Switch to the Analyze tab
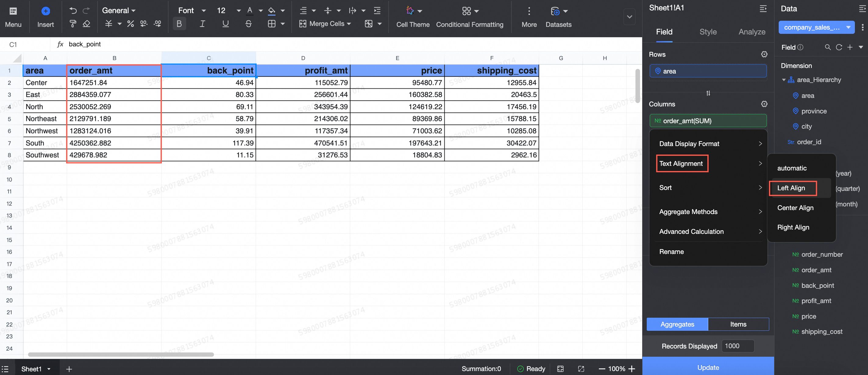 tap(752, 32)
